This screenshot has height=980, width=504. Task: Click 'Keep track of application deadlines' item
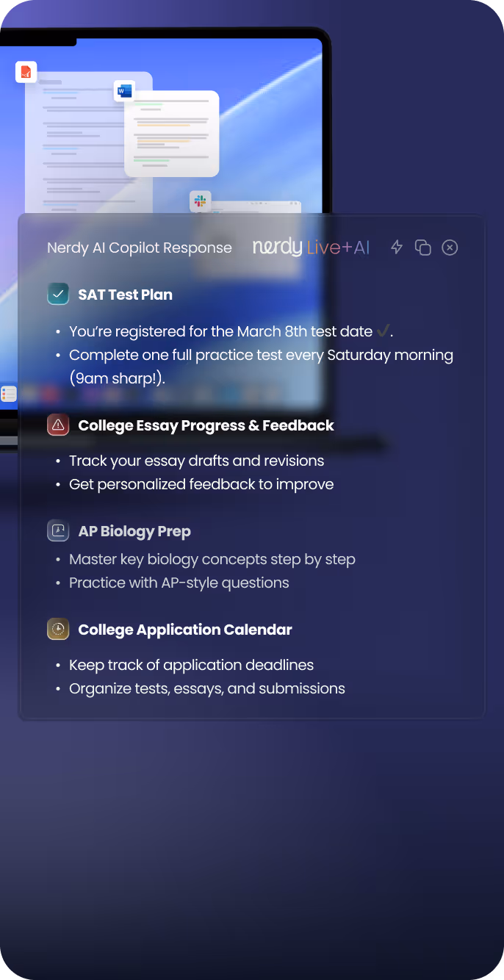[191, 665]
